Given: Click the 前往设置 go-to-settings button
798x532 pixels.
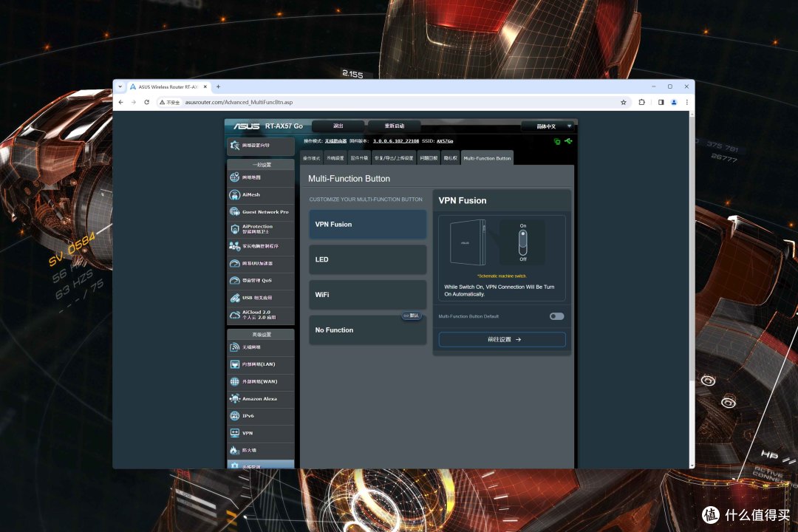Looking at the screenshot, I should [x=502, y=340].
